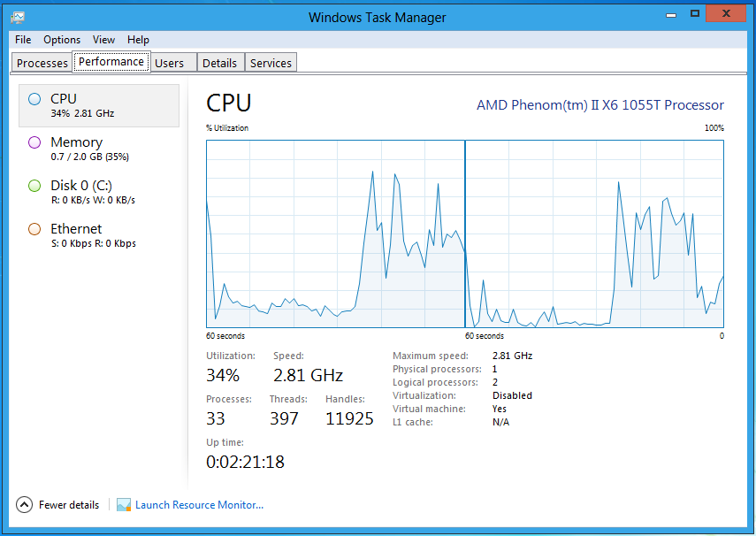This screenshot has width=756, height=536.
Task: Click the orange Ethernet circle icon
Action: click(x=34, y=229)
